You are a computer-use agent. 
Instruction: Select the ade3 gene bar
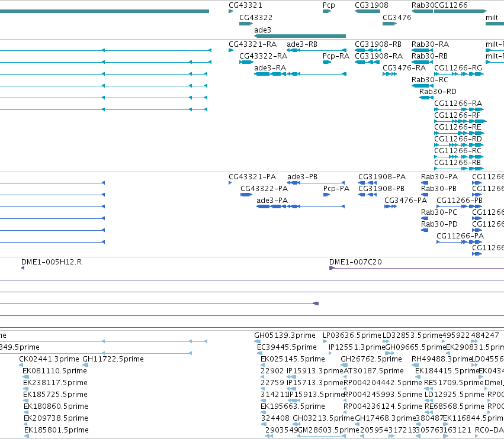coord(300,36)
